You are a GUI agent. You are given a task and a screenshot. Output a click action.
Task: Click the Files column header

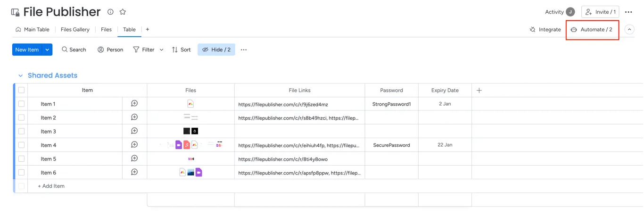coord(190,90)
